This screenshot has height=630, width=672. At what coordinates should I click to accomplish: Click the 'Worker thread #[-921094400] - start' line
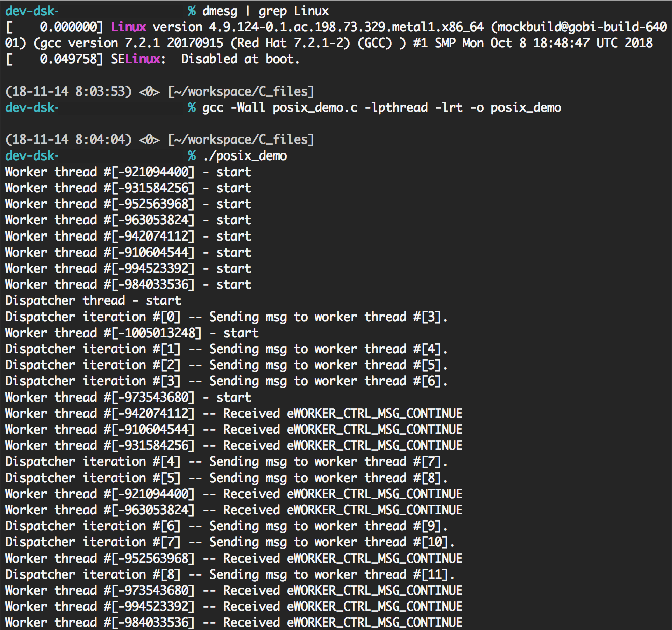tap(128, 172)
